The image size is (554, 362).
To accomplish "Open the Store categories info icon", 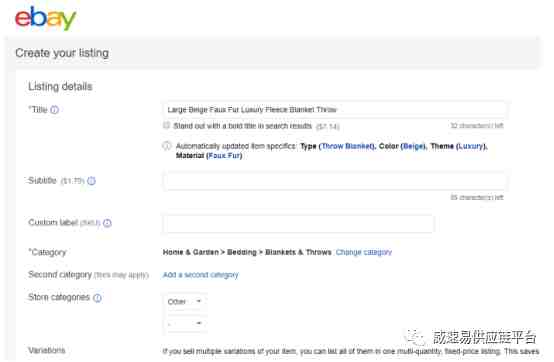I will 97,298.
